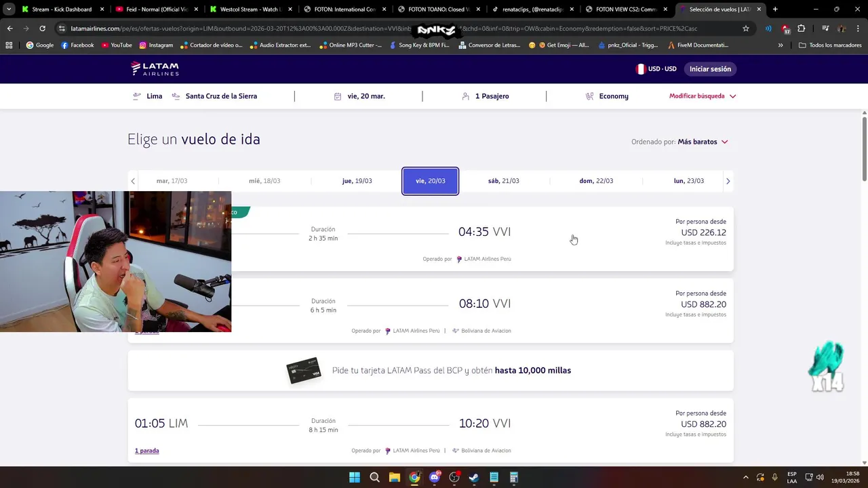Reload the page
The image size is (868, 488).
[42, 28]
